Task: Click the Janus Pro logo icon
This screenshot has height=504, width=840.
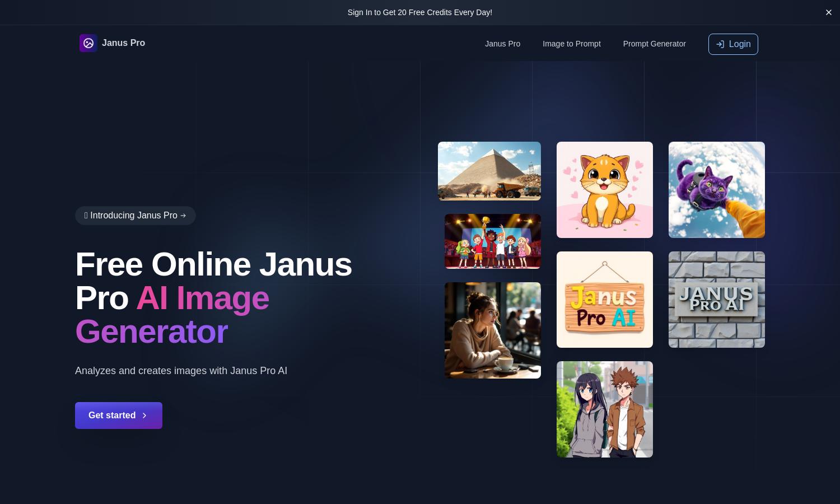Action: tap(88, 43)
